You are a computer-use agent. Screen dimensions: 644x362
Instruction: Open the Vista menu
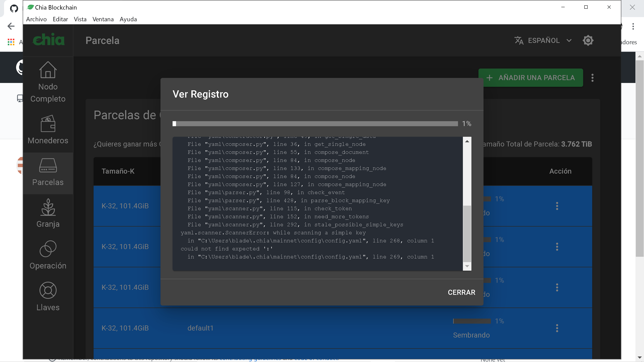coord(80,19)
